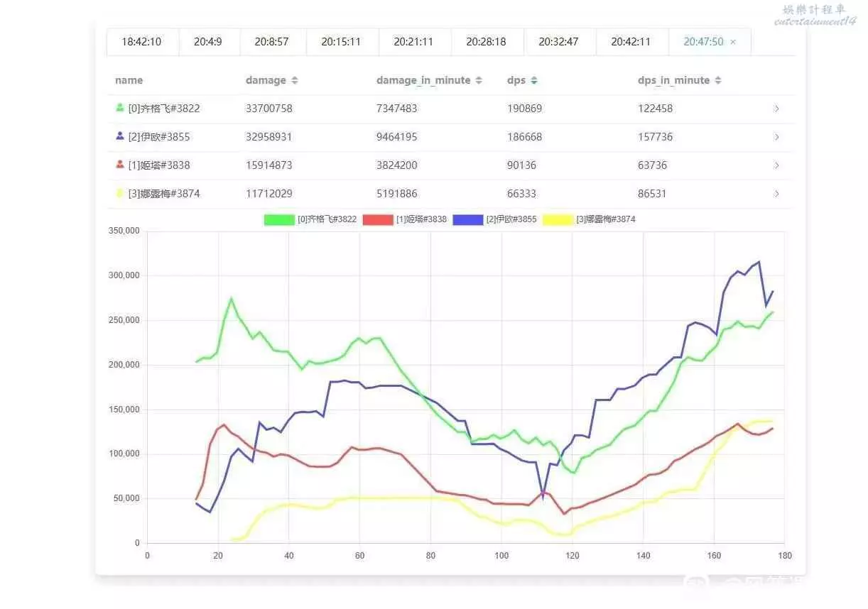Click yellow 娜露梅#3874 legend color box
868x609 pixels.
tap(558, 220)
